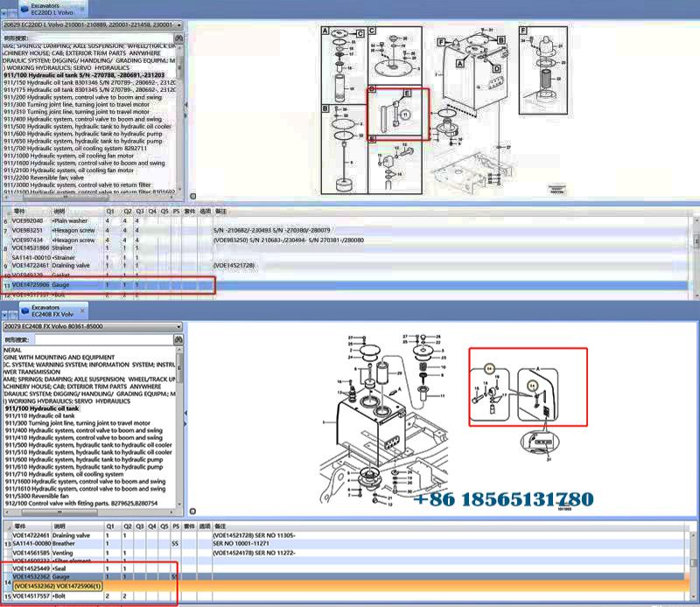Select 911/3000 control valve to return filter
The height and width of the screenshot is (607, 700).
point(77,185)
